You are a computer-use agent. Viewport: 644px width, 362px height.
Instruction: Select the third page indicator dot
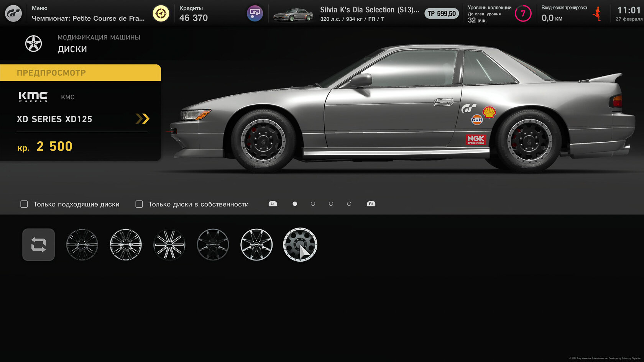pos(331,204)
